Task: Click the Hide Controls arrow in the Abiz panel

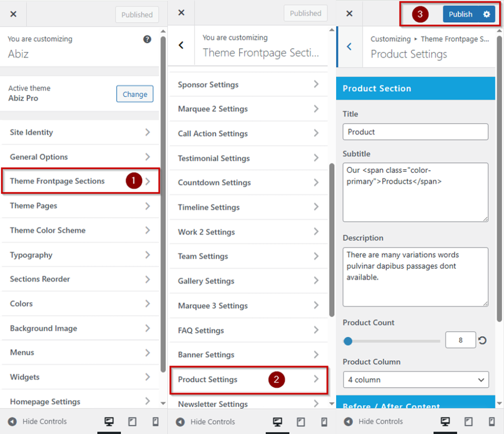Action: [12, 422]
